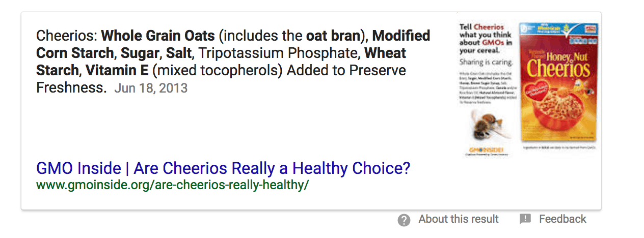Click the bold "Vitamin E" text

pyautogui.click(x=117, y=71)
